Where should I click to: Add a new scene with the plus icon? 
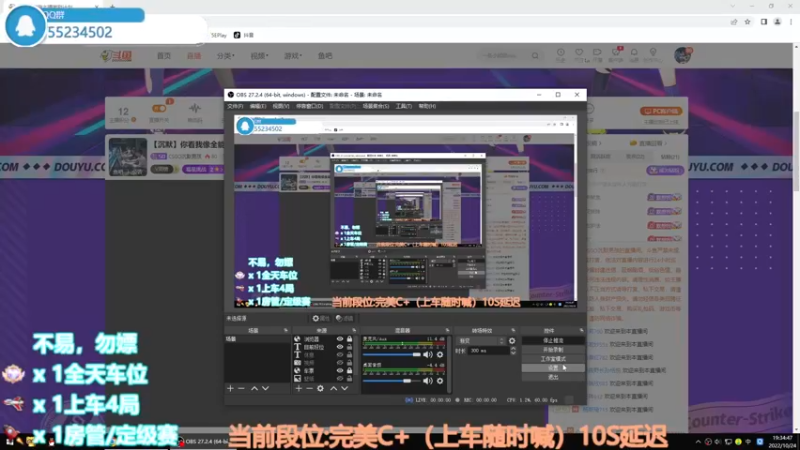230,388
